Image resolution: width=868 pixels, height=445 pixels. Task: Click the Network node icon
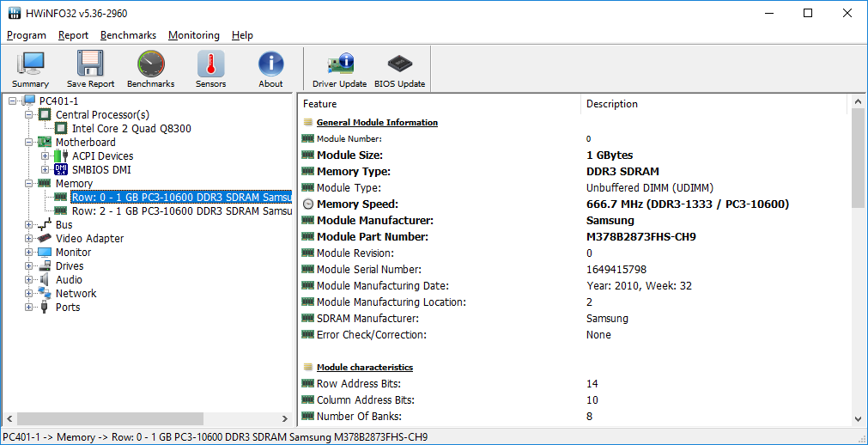tap(45, 293)
